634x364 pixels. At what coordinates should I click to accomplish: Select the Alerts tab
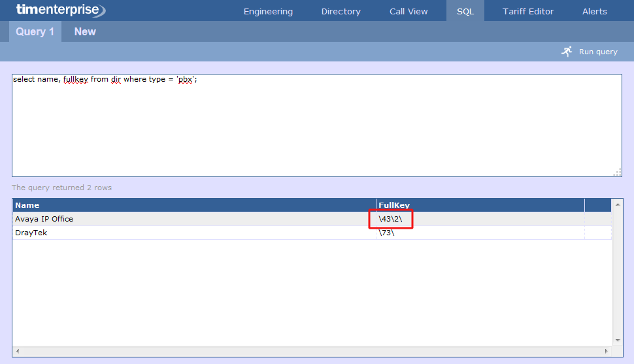[x=594, y=11]
